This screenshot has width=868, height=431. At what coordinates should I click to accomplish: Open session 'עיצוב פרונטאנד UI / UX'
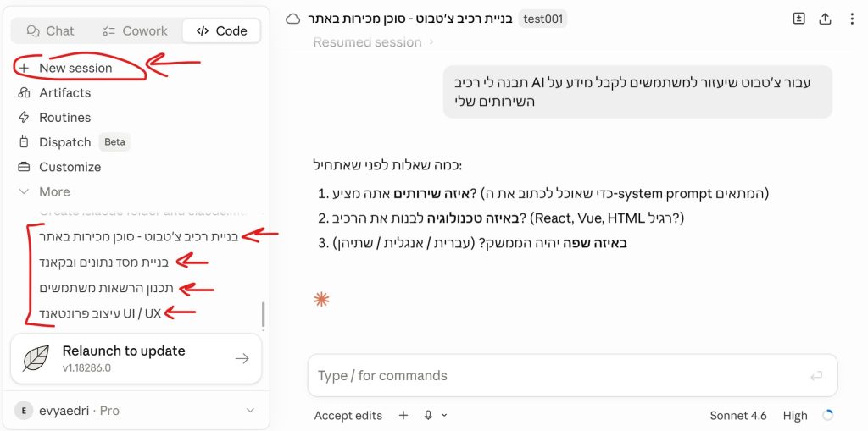(100, 313)
